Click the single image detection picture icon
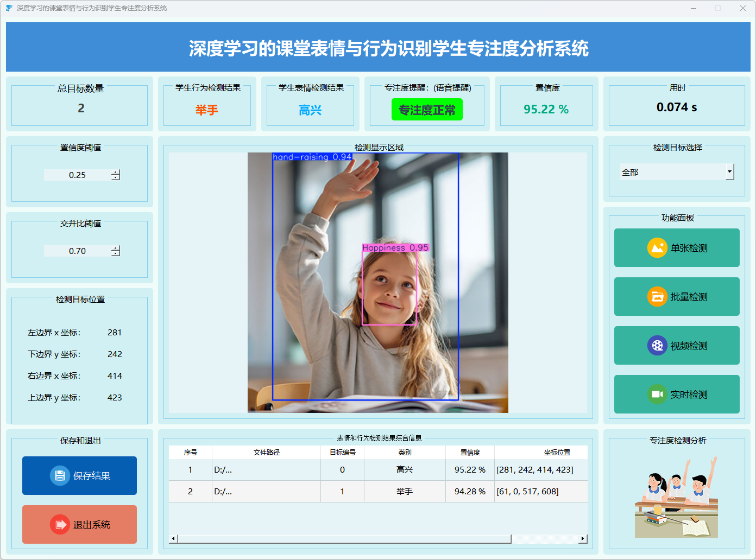Image resolution: width=756 pixels, height=560 pixels. coord(657,248)
